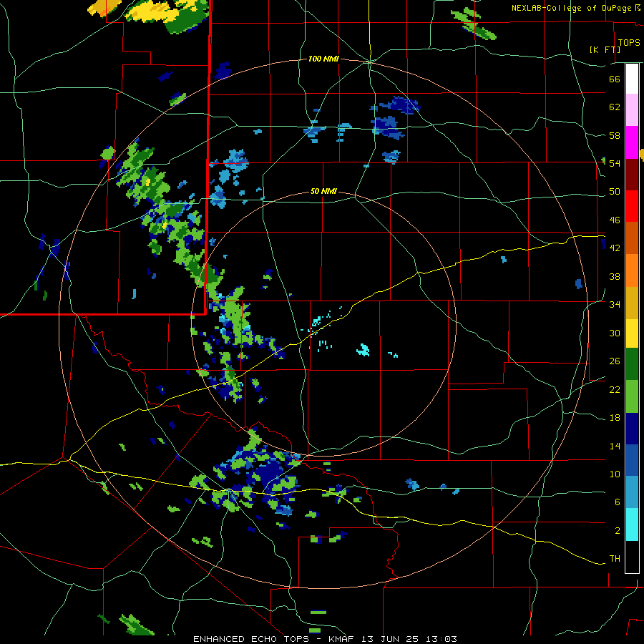
Task: Select the light green legend segment
Action: (632, 396)
